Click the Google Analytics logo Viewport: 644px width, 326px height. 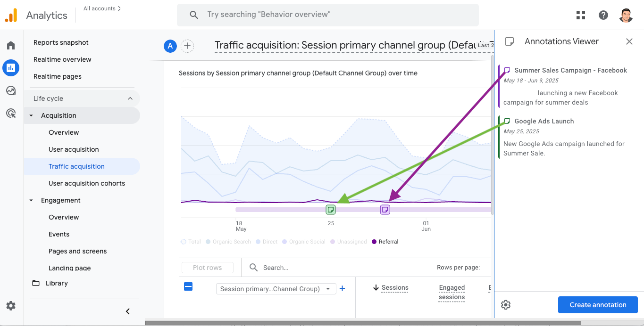click(x=11, y=15)
